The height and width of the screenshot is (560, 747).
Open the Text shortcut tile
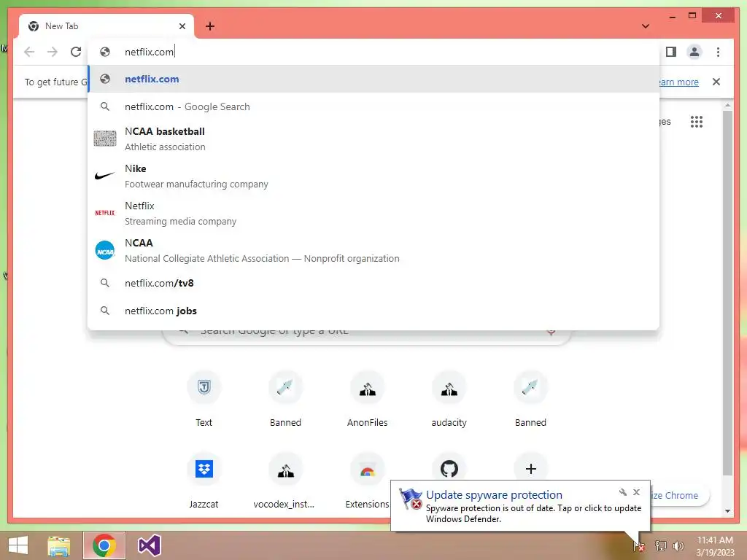204,399
